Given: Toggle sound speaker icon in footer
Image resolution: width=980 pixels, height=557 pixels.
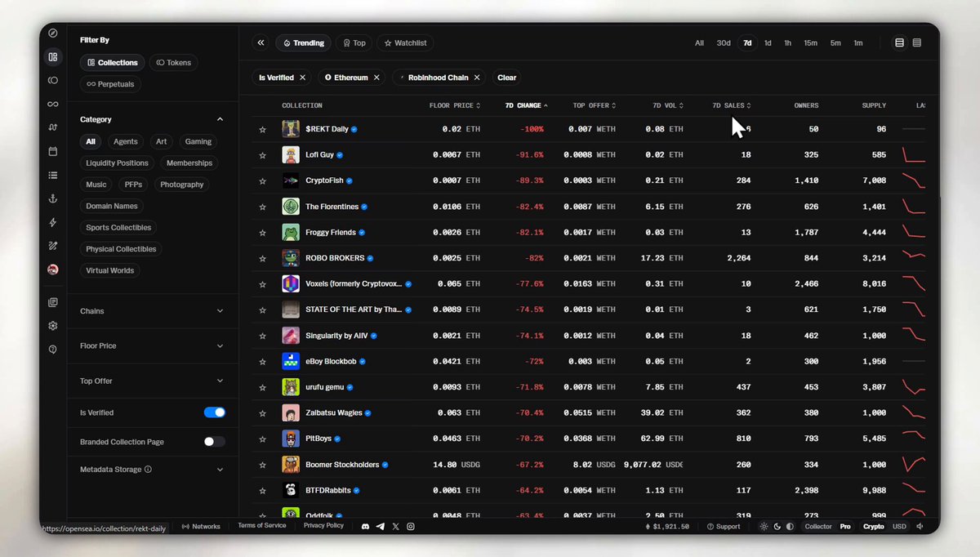Looking at the screenshot, I should [x=921, y=527].
